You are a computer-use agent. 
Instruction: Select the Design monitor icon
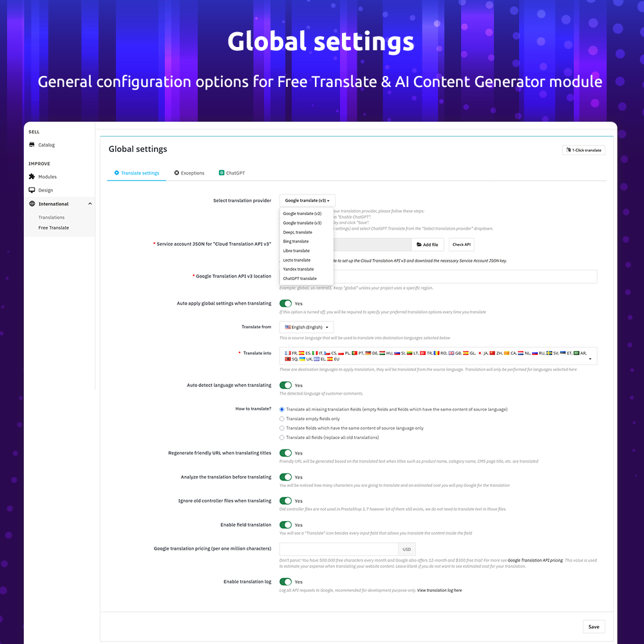(31, 190)
